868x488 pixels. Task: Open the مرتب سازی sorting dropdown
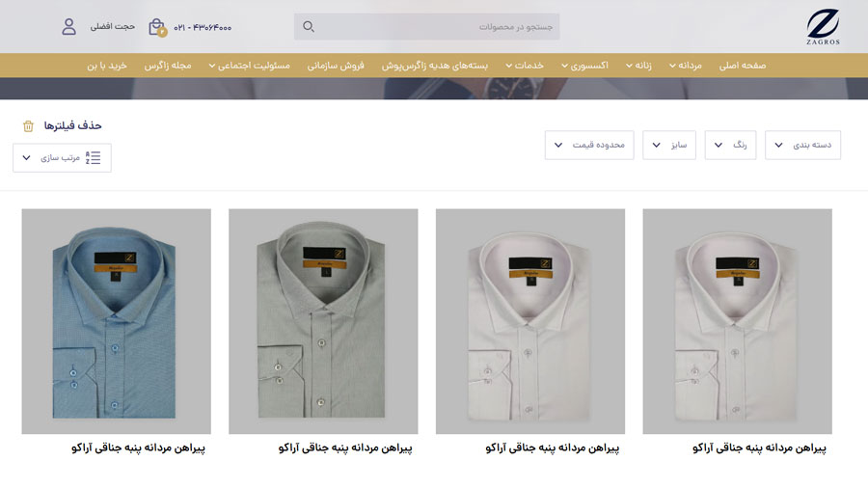[62, 158]
